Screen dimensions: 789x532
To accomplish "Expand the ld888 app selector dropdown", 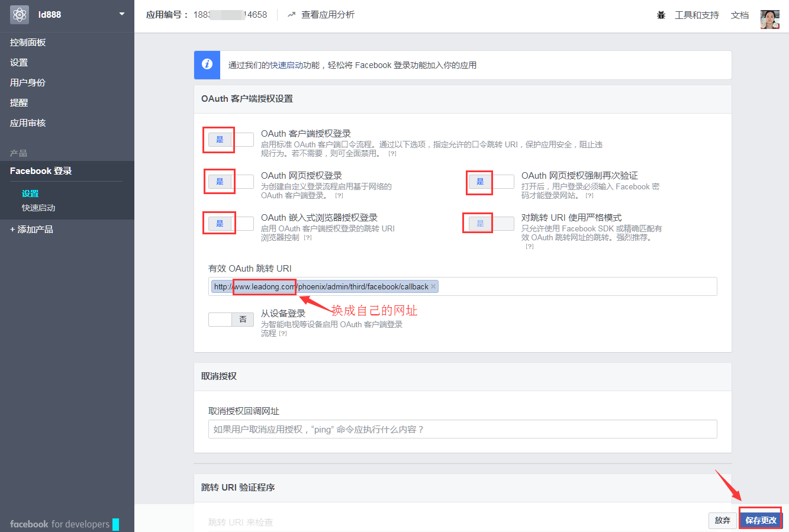I will [122, 14].
